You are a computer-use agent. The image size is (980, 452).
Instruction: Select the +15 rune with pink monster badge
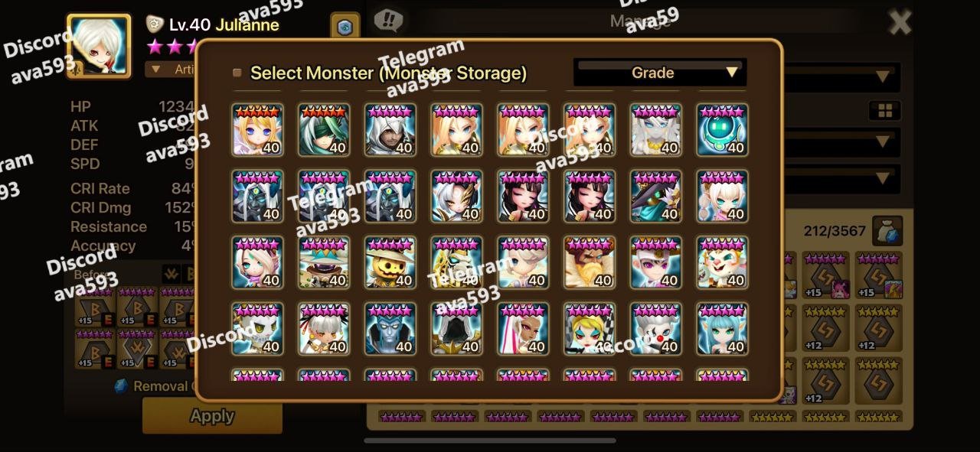(x=825, y=275)
